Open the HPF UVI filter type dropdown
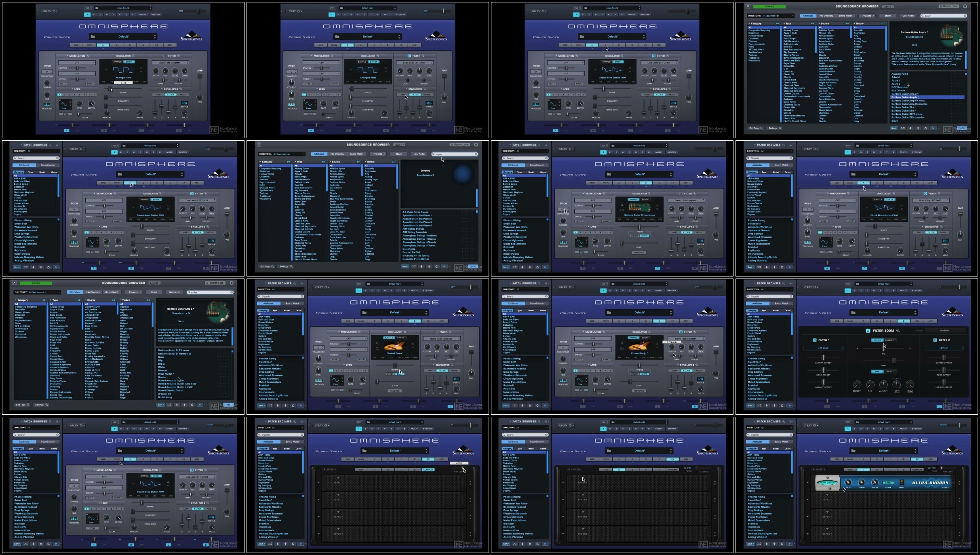 [944, 348]
